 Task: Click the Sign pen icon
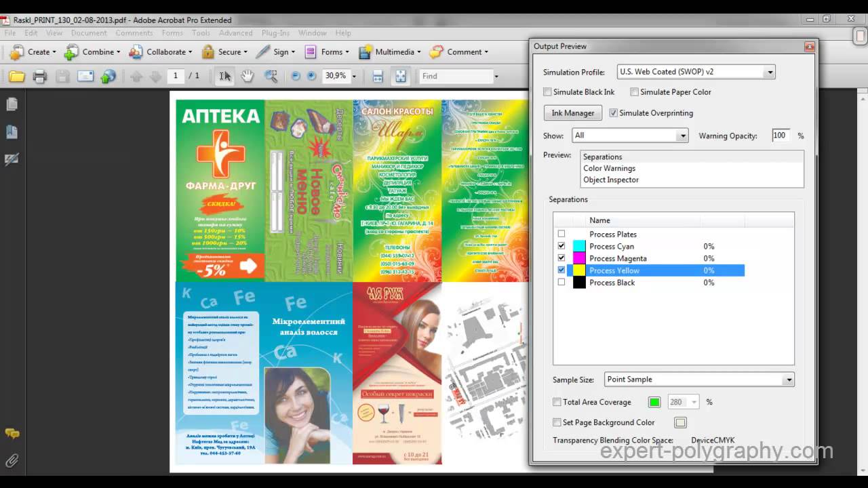tap(262, 52)
